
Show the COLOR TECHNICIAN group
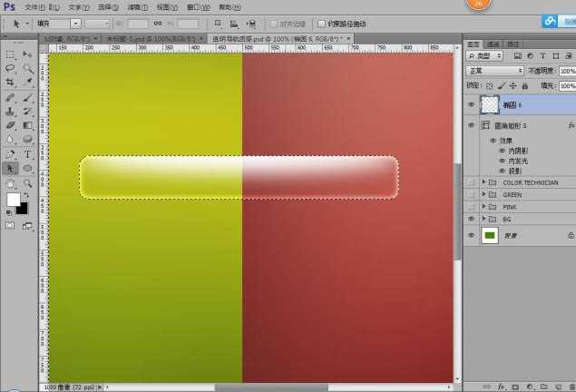(x=472, y=182)
